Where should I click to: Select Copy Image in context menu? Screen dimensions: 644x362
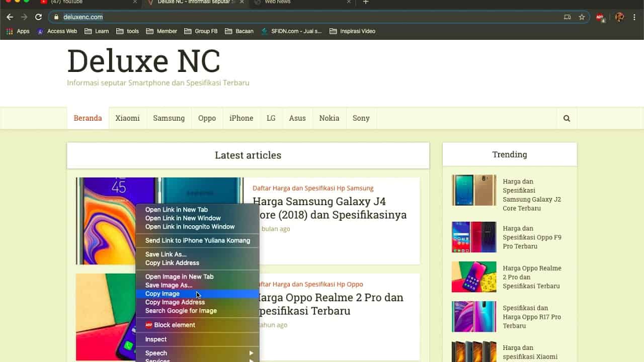coord(197,294)
